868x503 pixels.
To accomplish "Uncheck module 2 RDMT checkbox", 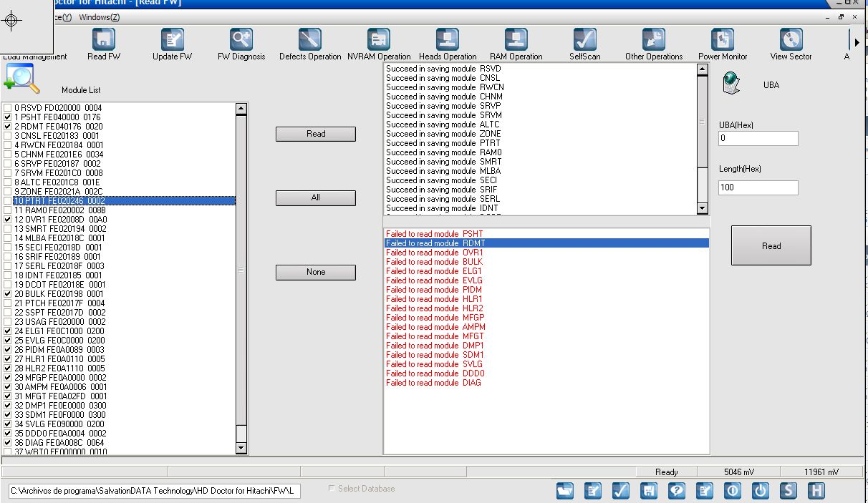I will (8, 126).
